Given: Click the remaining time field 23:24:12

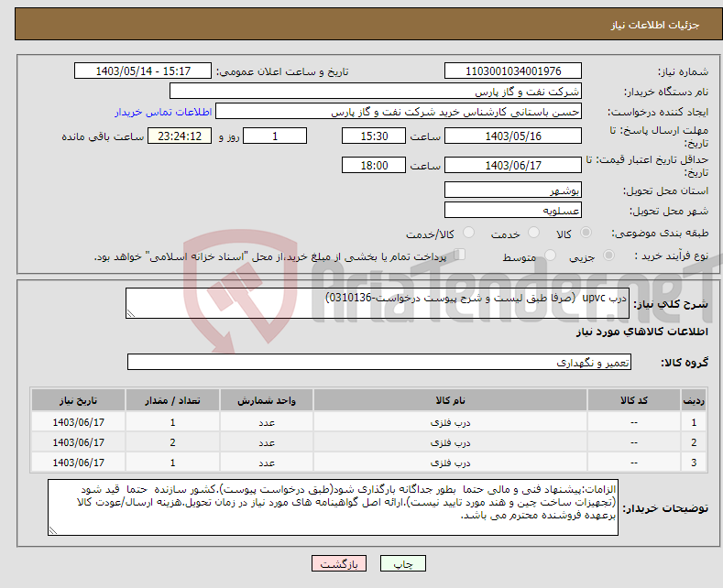Looking at the screenshot, I should (x=180, y=136).
